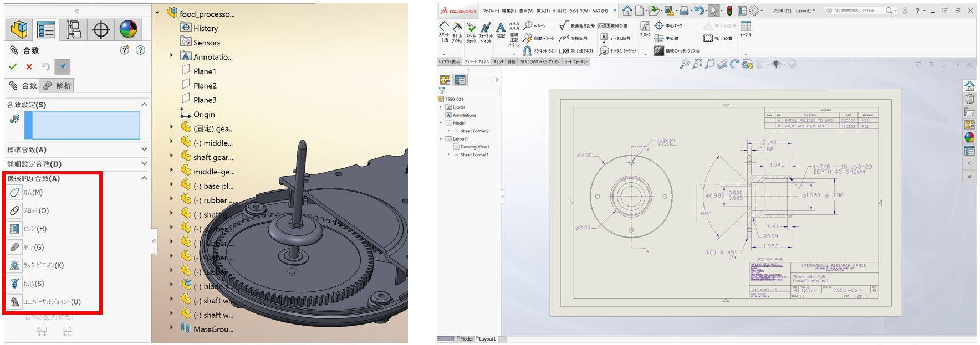Expand the Annotations node in assembly tree
Screen dimensions: 980x345
[172, 56]
